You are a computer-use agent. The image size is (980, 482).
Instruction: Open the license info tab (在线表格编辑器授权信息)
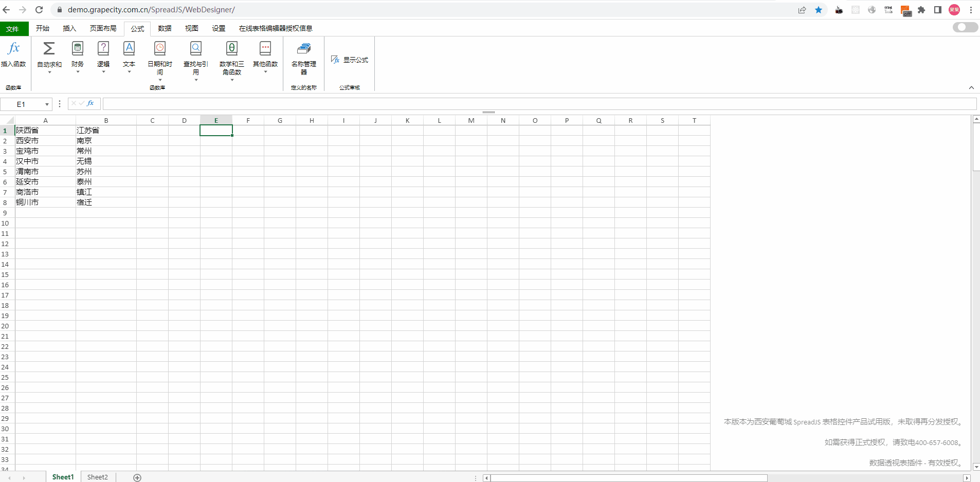click(x=276, y=28)
